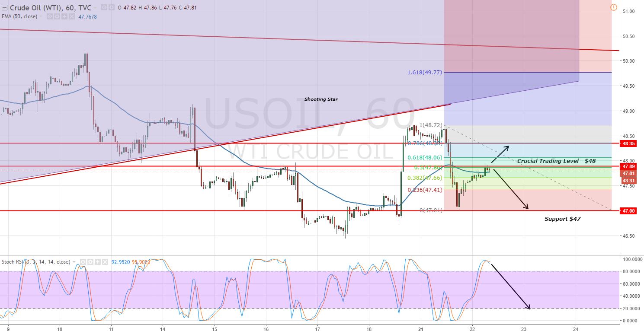
Task: Select the 'Support $47' text label
Action: [562, 219]
